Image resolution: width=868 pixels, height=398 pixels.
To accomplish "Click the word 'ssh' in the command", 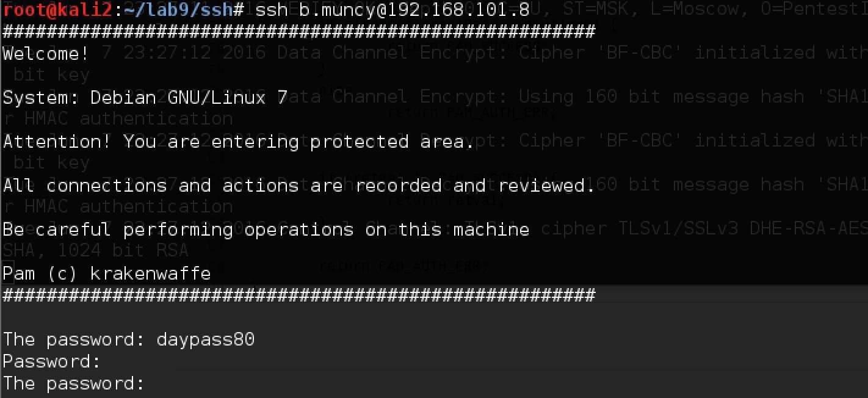I will coord(271,10).
